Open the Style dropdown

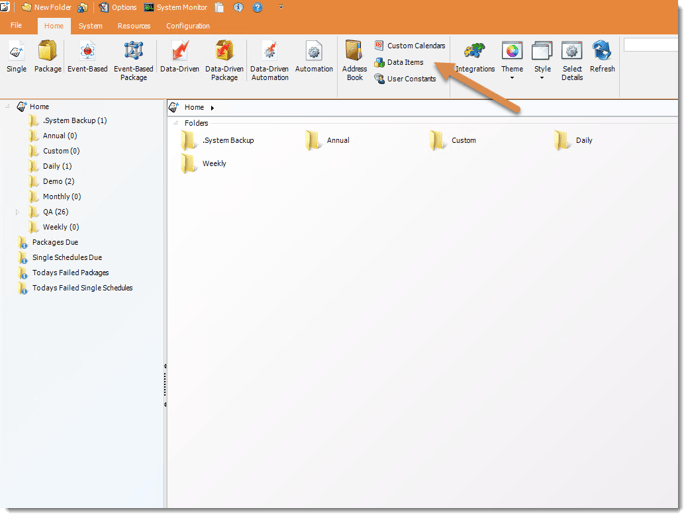click(x=542, y=61)
